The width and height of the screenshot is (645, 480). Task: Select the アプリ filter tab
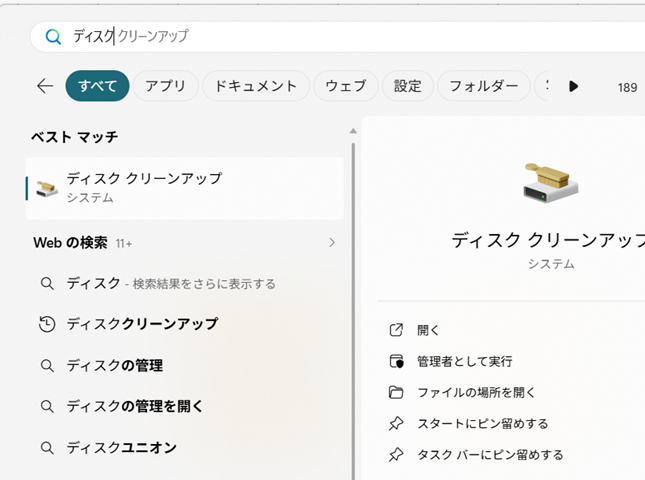pyautogui.click(x=165, y=86)
